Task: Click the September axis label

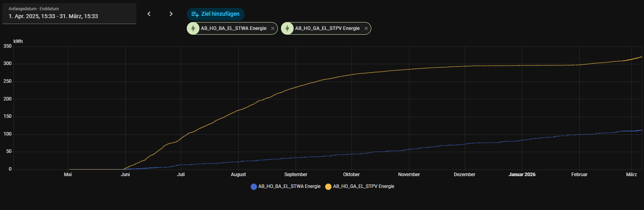Action: (296, 175)
